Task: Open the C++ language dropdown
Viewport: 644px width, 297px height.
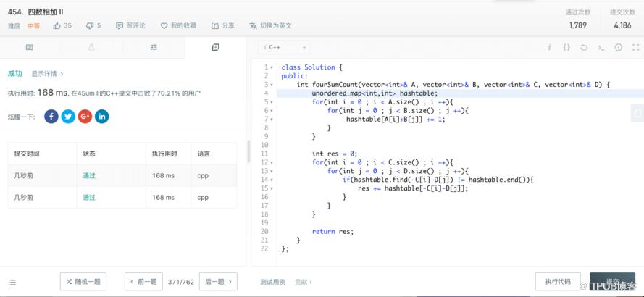Action: [284, 47]
